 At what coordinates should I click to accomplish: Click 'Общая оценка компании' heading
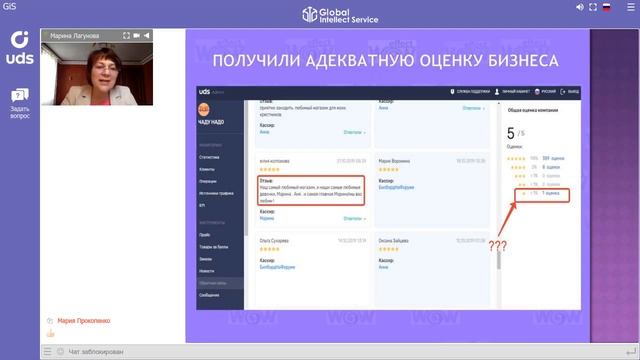click(533, 110)
